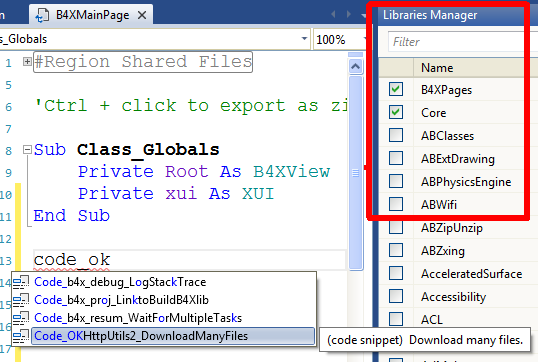Screen dimensions: 538x362
Task: Open the Class_Globals sub dropdown
Action: pos(304,39)
